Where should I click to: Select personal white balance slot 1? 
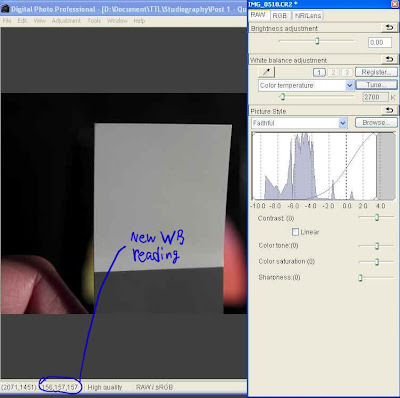click(319, 72)
